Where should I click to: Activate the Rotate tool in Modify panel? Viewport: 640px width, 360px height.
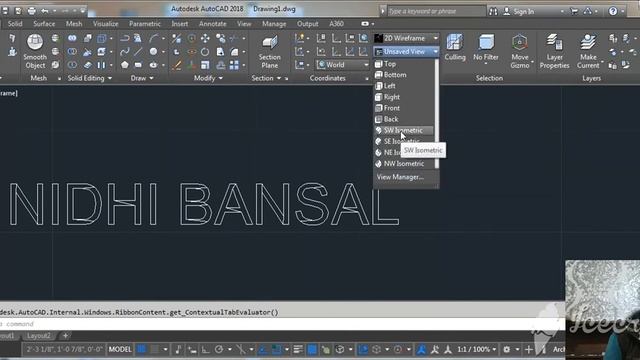pyautogui.click(x=205, y=52)
